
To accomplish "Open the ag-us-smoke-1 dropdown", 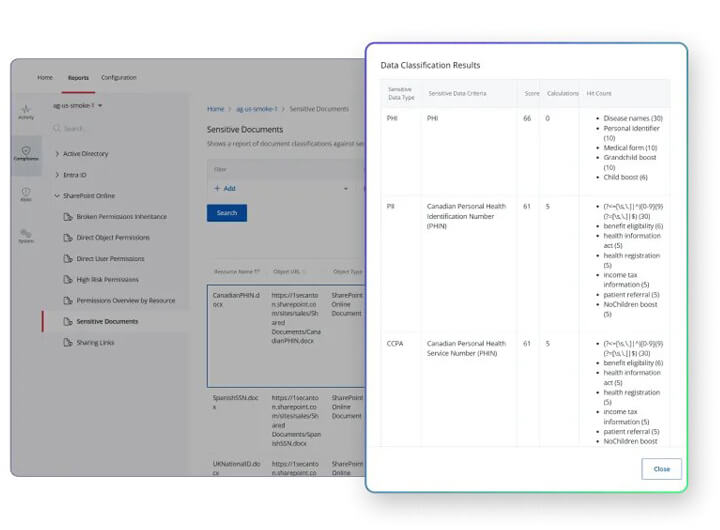I will tap(79, 105).
